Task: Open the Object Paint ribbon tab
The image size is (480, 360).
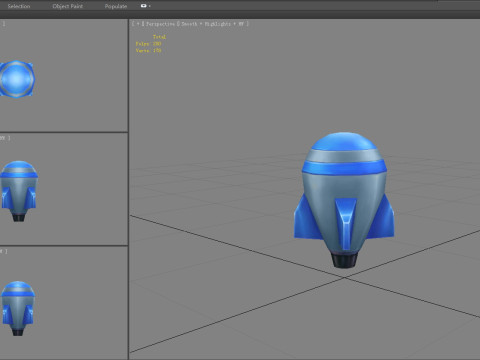Action: pyautogui.click(x=68, y=6)
